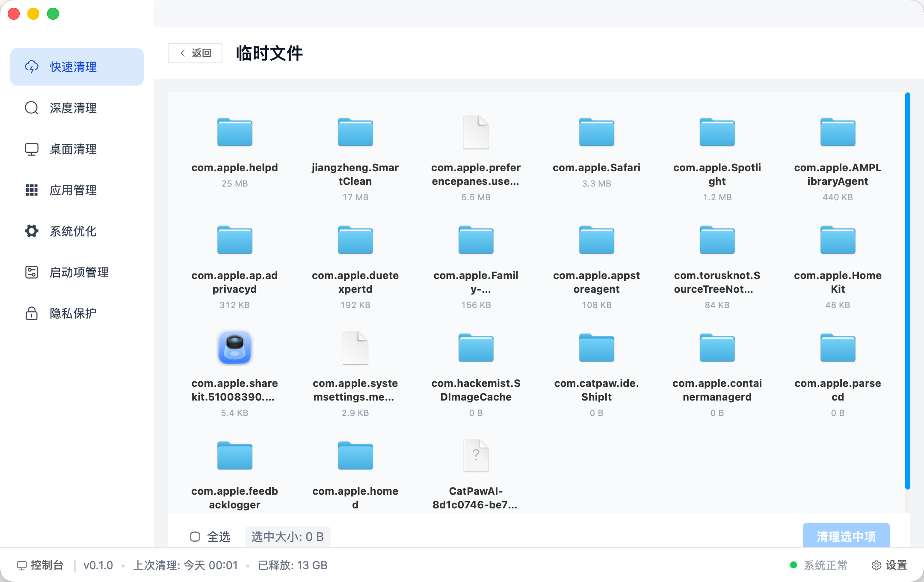The width and height of the screenshot is (924, 582).
Task: Tick the select all checkbox
Action: (195, 537)
